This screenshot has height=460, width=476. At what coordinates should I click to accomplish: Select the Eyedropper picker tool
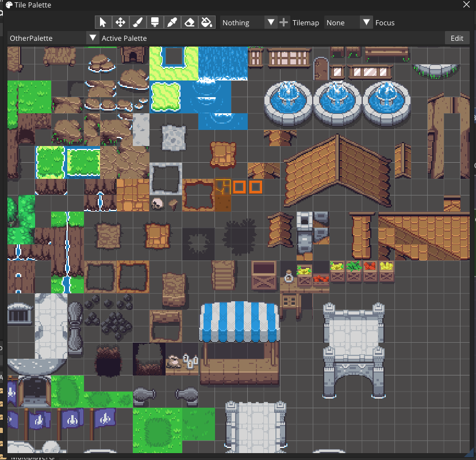tap(172, 22)
